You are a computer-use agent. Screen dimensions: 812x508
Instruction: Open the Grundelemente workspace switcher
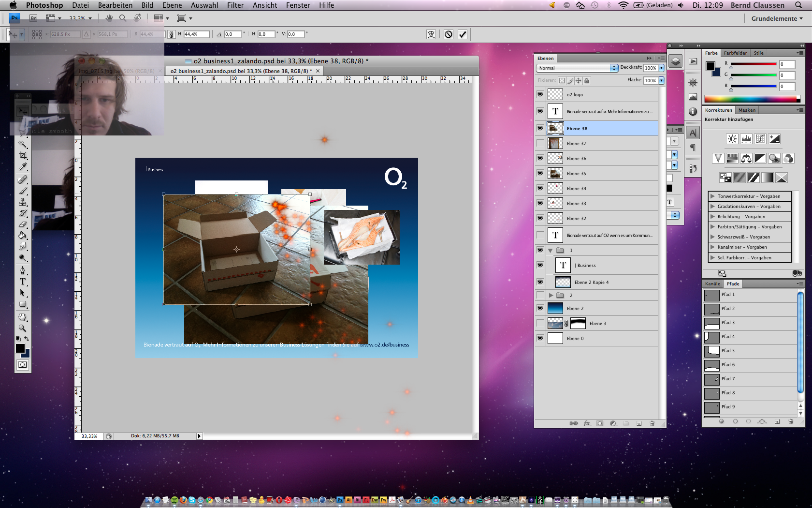point(776,18)
